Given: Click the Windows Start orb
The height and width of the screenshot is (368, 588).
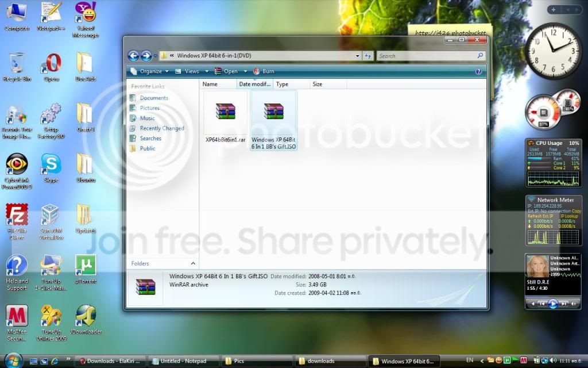Looking at the screenshot, I should (14, 361).
